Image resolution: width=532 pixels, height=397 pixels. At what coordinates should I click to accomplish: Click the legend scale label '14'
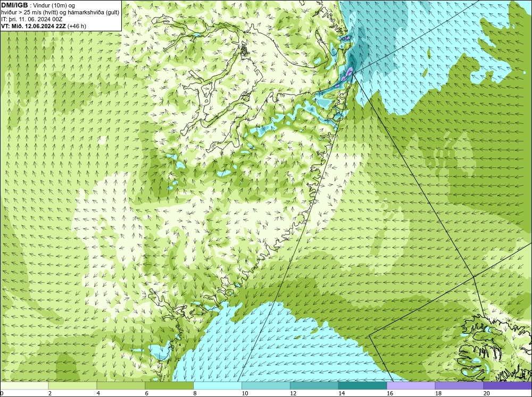pos(342,393)
